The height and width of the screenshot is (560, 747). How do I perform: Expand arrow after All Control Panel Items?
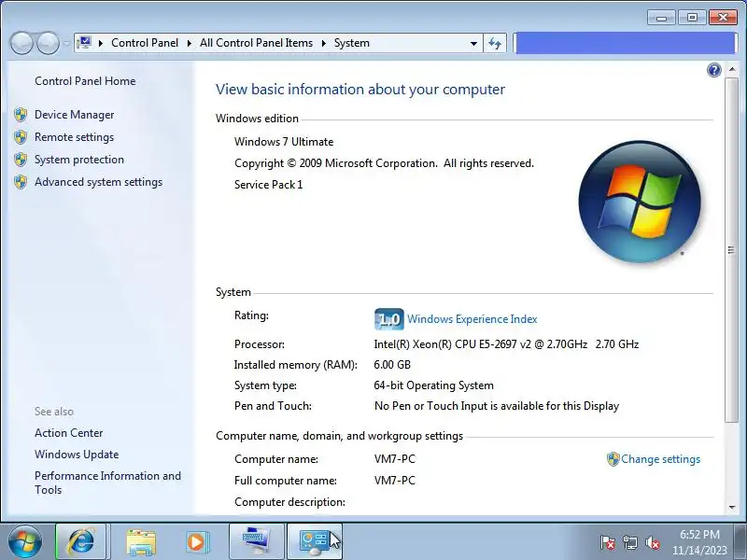pyautogui.click(x=323, y=43)
